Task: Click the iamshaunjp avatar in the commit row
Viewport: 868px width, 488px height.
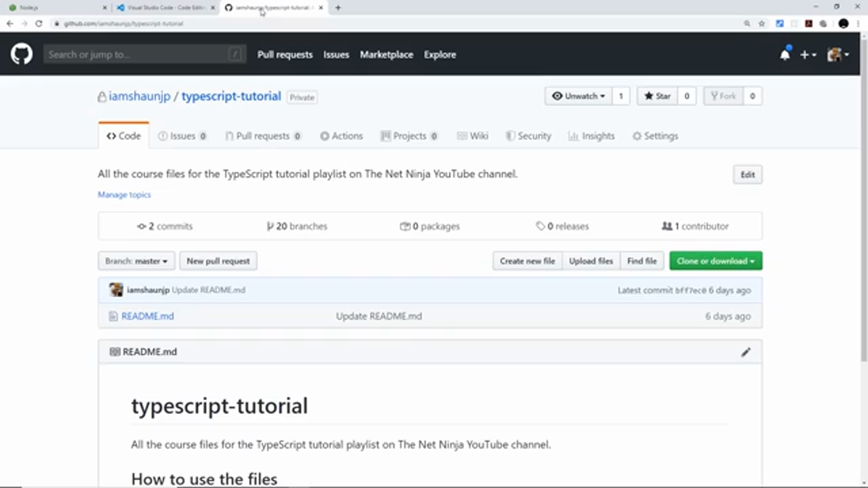Action: 117,290
